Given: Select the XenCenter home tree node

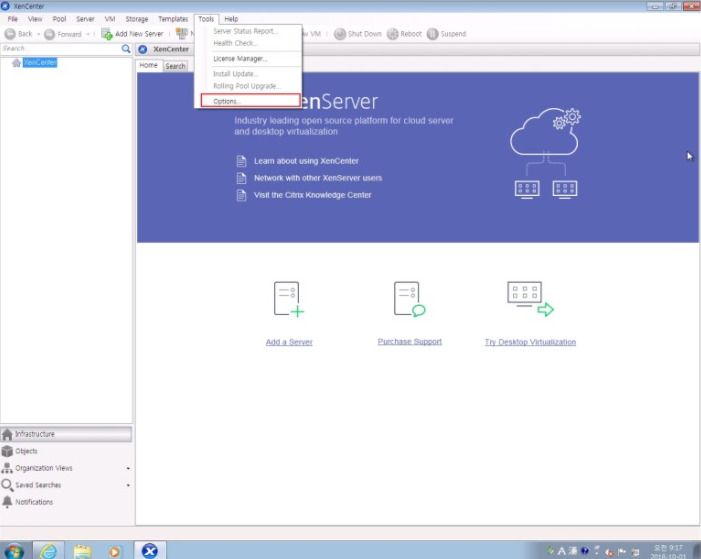Looking at the screenshot, I should tap(40, 62).
